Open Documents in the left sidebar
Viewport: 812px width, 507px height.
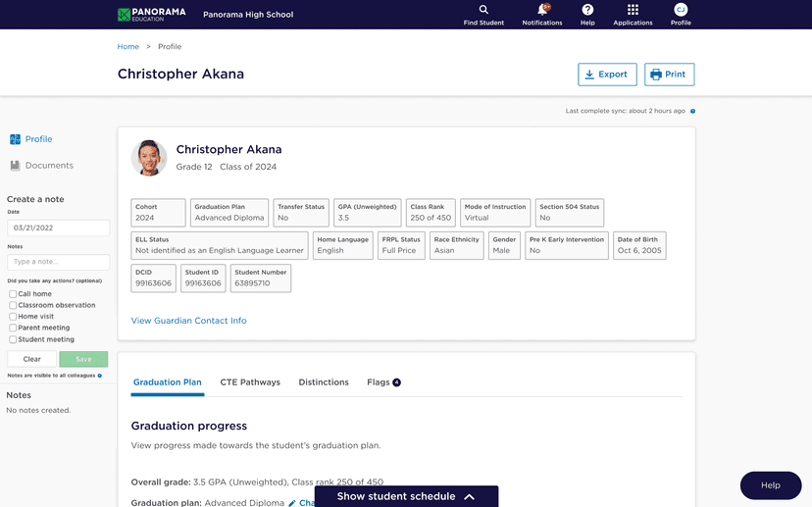[48, 166]
